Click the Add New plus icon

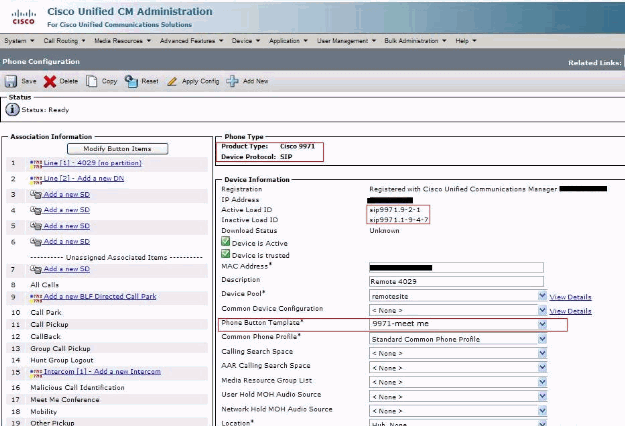coord(233,81)
